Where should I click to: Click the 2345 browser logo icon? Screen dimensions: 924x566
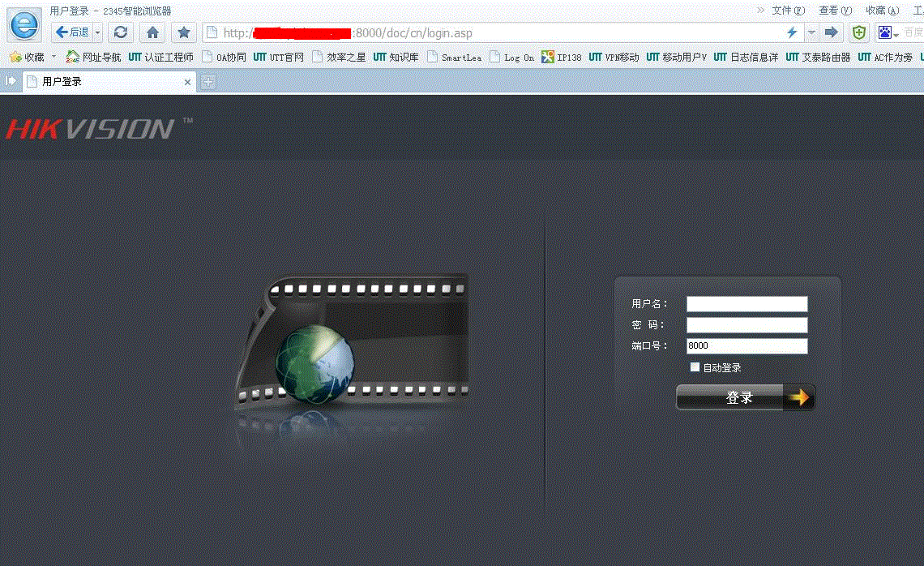(x=24, y=24)
